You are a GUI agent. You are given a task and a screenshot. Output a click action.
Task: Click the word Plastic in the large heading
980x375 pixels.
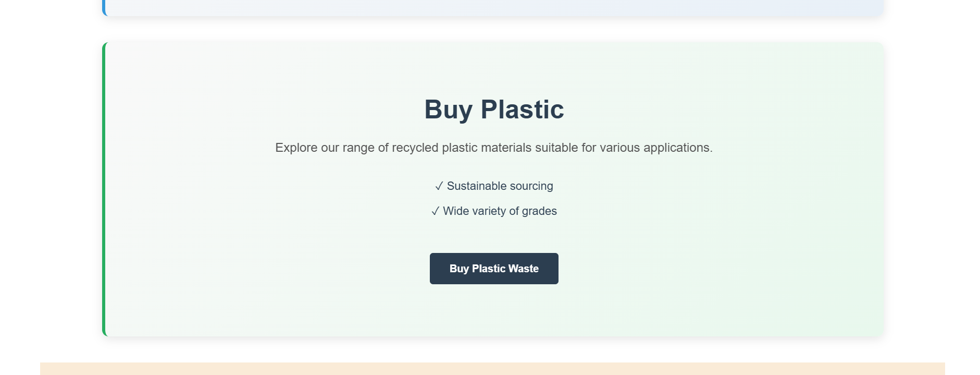click(x=522, y=110)
